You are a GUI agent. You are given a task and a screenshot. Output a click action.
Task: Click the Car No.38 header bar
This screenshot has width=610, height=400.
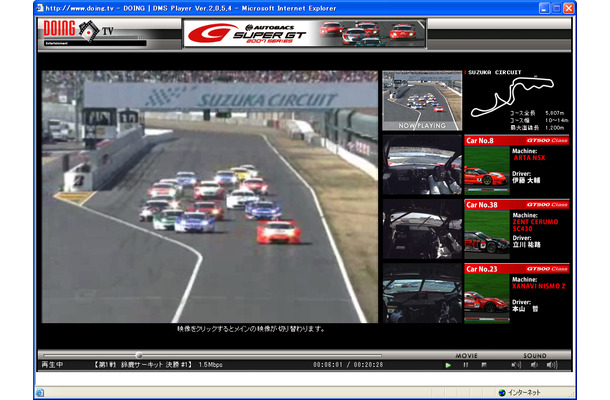click(x=517, y=205)
